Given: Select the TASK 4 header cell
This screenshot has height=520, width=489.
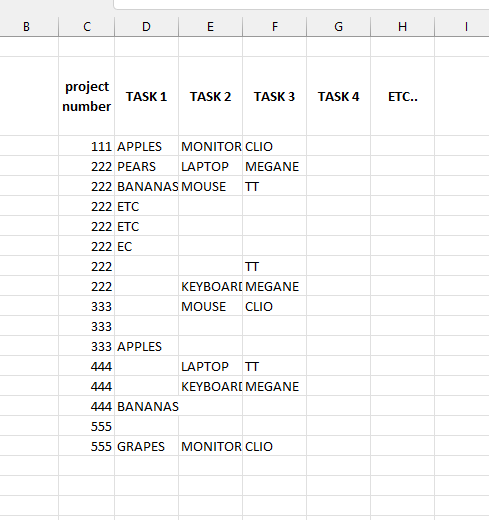Looking at the screenshot, I should 338,96.
